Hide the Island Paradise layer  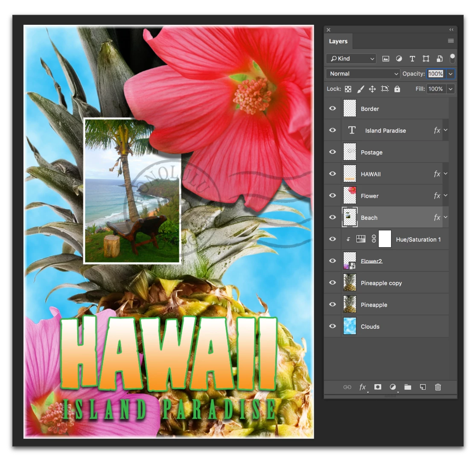[333, 130]
